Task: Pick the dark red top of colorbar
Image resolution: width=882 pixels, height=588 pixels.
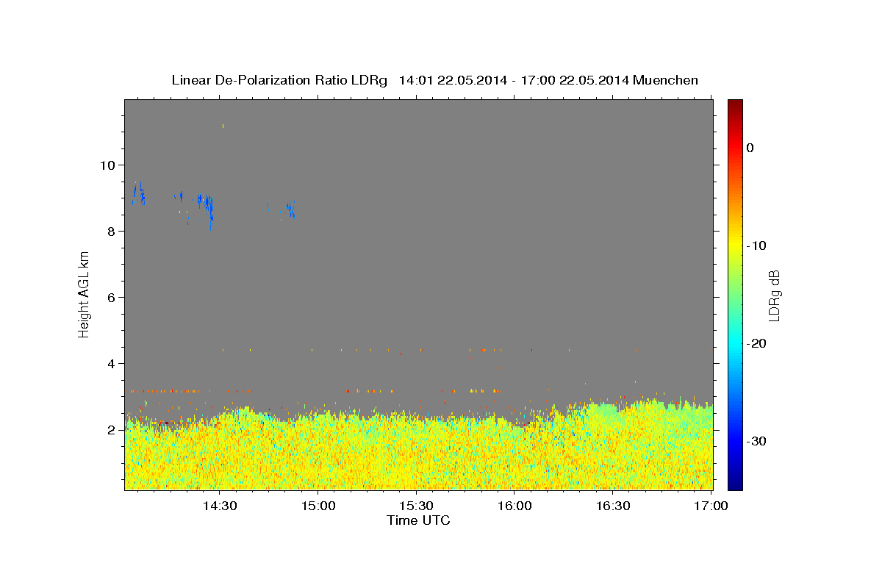Action: click(735, 104)
